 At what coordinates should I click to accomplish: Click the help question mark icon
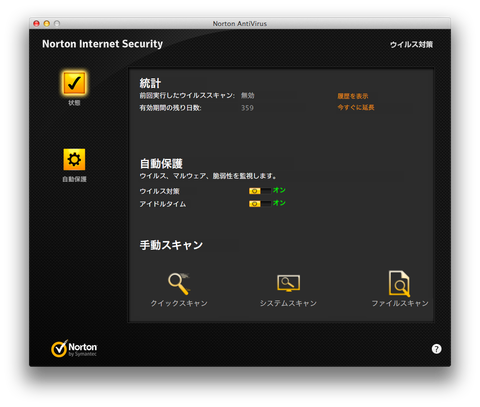click(x=436, y=349)
